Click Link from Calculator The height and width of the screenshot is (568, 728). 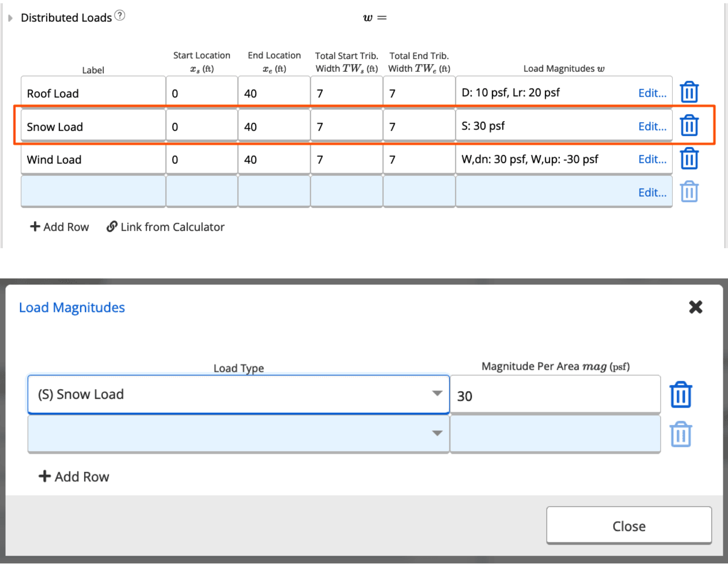pos(166,227)
